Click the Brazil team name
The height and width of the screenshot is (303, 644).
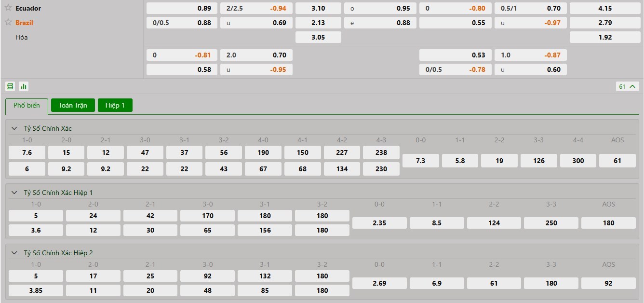(24, 23)
